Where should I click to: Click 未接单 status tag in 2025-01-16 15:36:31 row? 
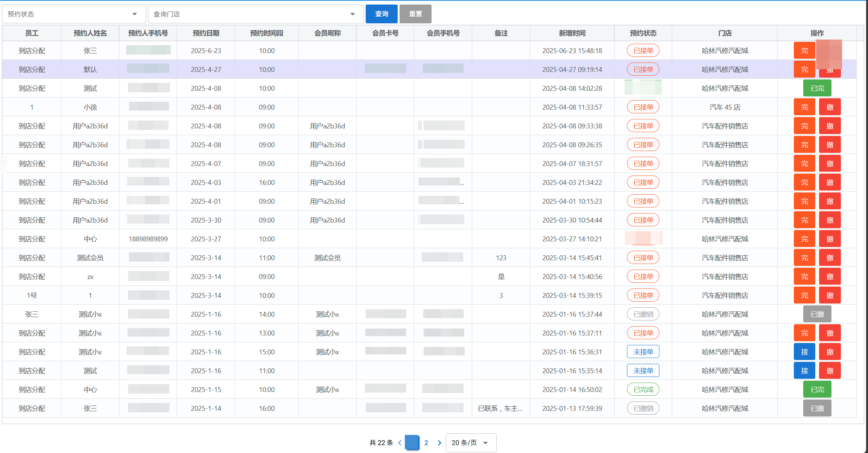click(x=643, y=352)
